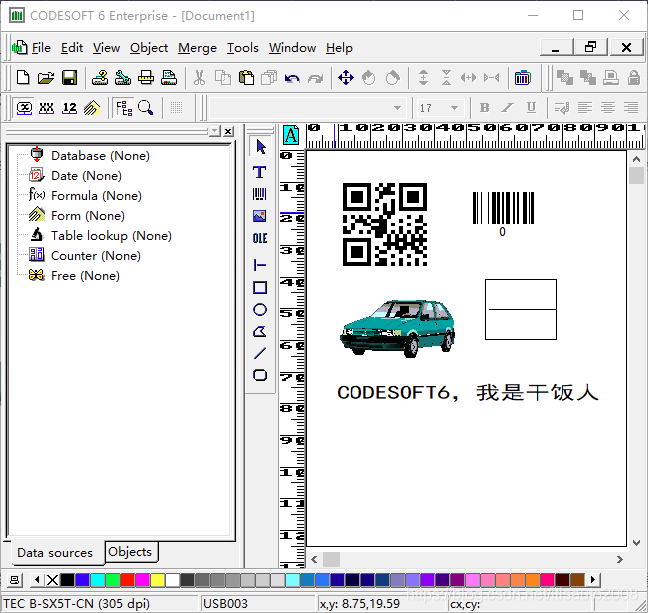The height and width of the screenshot is (613, 648).
Task: Click the car image on the label
Action: coord(398,329)
